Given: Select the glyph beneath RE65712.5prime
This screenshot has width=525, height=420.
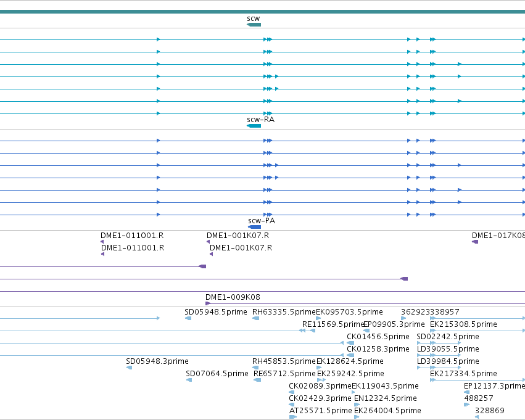Looking at the screenshot, I should [x=257, y=380].
